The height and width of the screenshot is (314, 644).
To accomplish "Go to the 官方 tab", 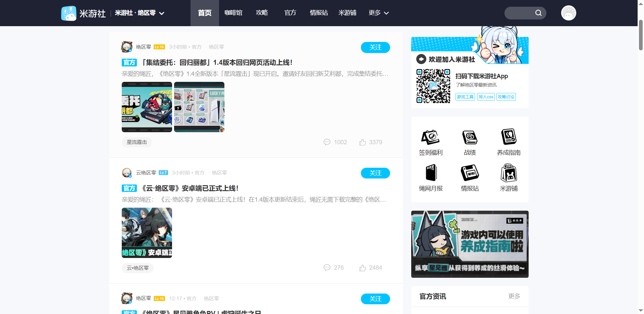I will coord(290,13).
